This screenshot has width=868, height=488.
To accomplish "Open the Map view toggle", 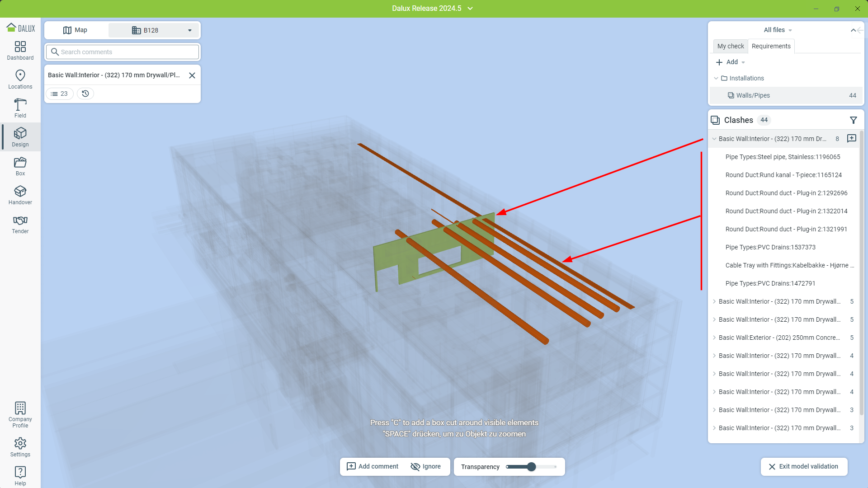I will coord(75,30).
